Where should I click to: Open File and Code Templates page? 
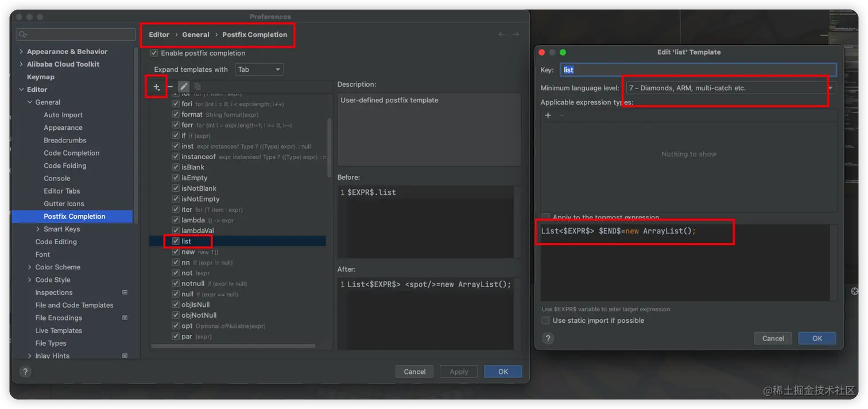tap(75, 305)
